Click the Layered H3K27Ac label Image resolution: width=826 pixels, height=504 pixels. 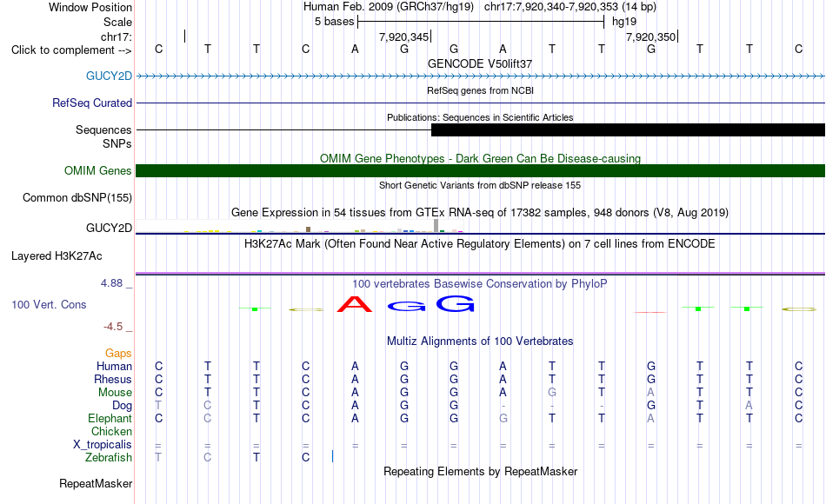[x=57, y=256]
